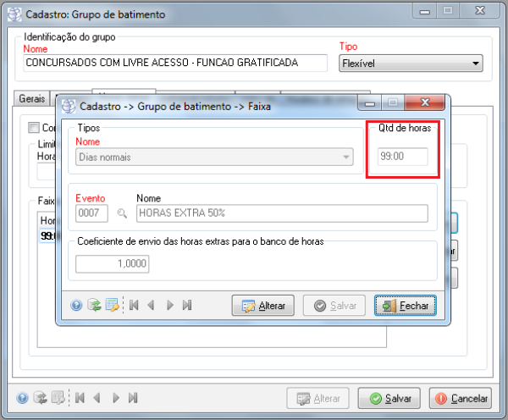The image size is (508, 420).
Task: Click the Alterar button in Faixa dialog
Action: click(x=263, y=306)
